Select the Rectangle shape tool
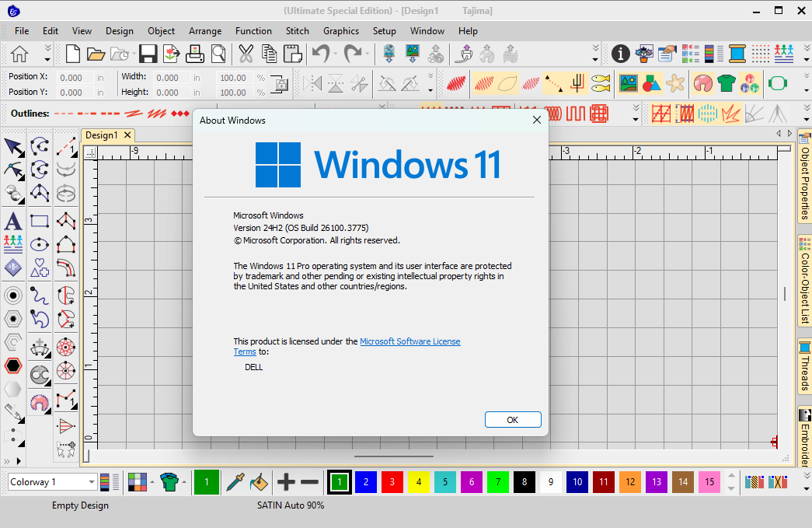 pos(40,221)
